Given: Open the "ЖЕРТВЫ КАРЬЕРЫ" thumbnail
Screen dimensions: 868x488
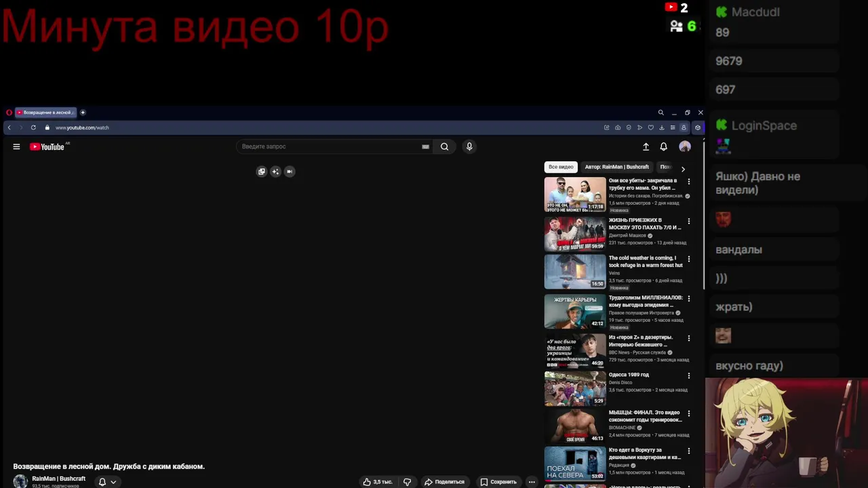Looking at the screenshot, I should tap(575, 311).
